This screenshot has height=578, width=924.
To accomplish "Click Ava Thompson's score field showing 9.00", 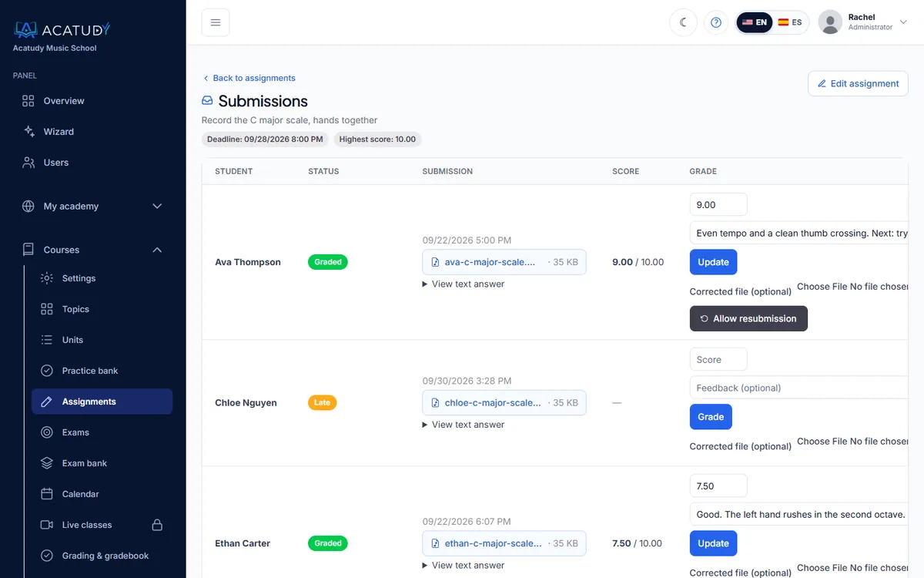I will (x=718, y=204).
